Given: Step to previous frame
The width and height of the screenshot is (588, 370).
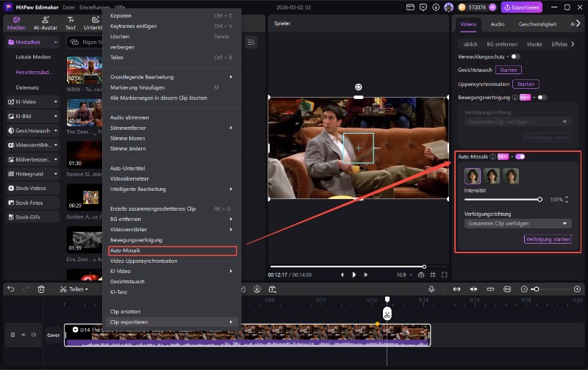Looking at the screenshot, I should point(342,275).
